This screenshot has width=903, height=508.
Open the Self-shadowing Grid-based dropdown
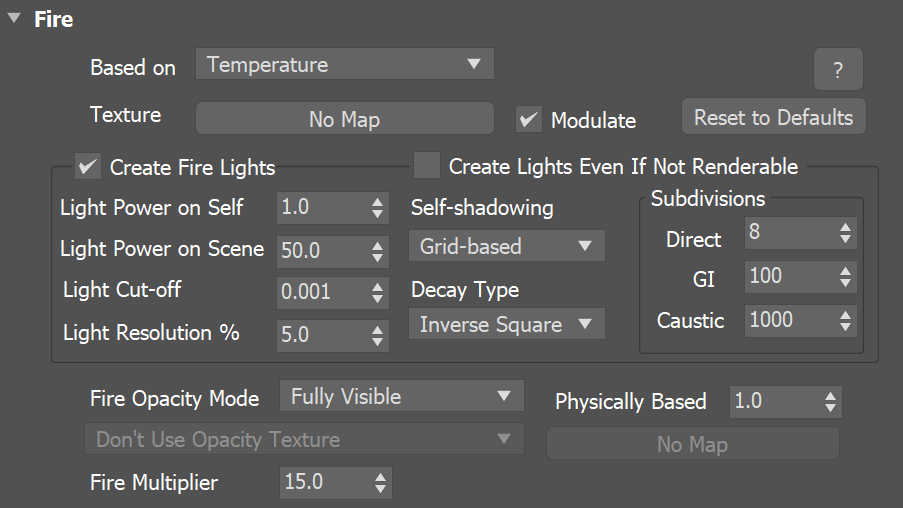pyautogui.click(x=507, y=246)
